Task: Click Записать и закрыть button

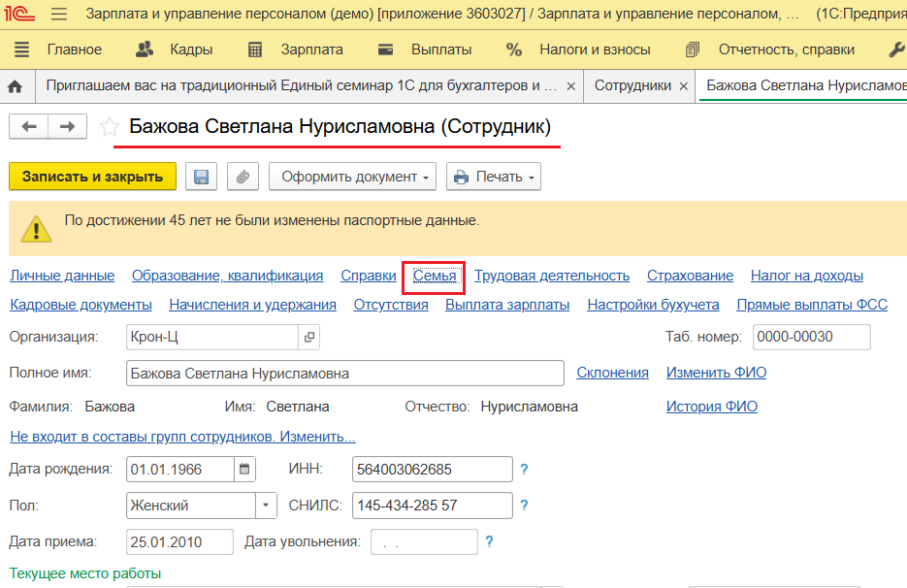Action: (x=92, y=177)
